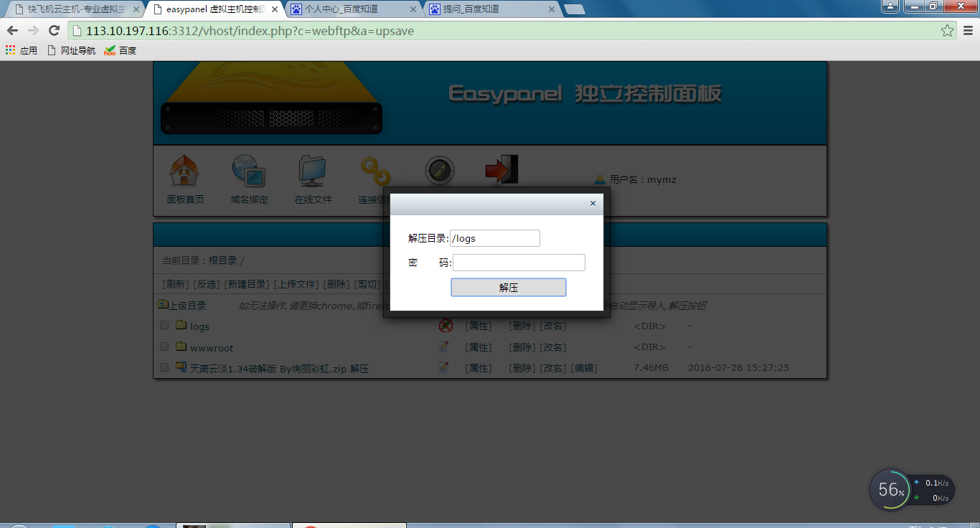The image size is (980, 528).
Task: Click [改名] in the zip file row
Action: [553, 367]
